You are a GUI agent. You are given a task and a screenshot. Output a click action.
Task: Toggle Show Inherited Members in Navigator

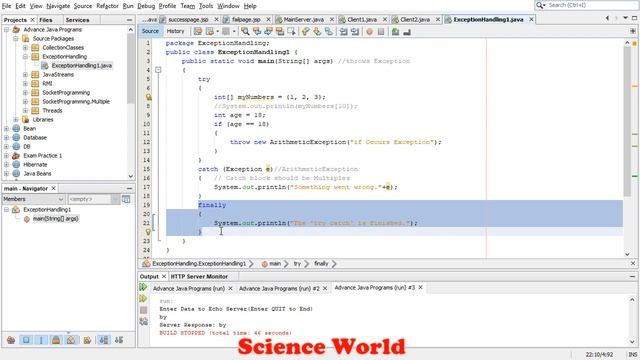11,340
